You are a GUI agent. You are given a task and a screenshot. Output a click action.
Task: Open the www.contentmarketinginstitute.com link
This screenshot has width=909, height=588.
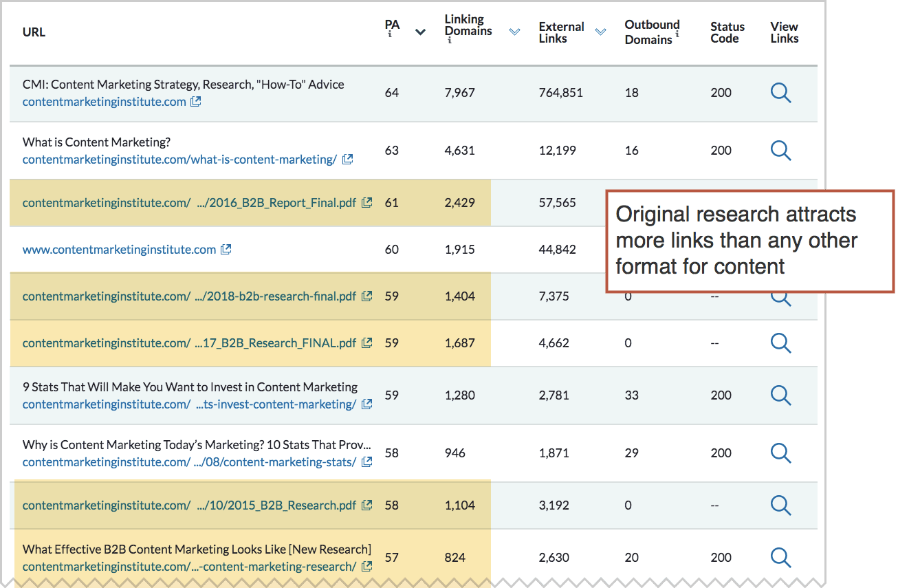pos(120,250)
